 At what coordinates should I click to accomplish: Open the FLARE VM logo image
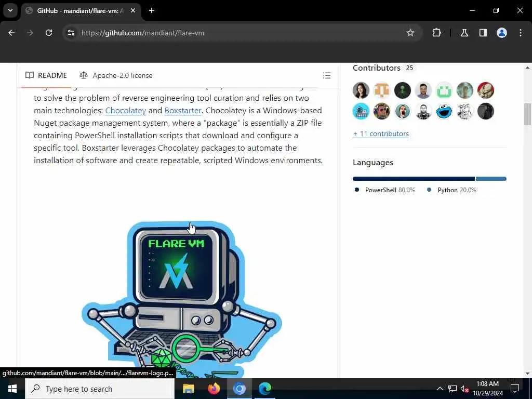click(181, 300)
